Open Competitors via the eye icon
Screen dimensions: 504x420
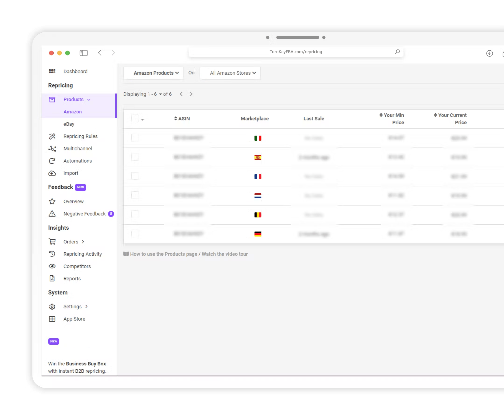52,266
